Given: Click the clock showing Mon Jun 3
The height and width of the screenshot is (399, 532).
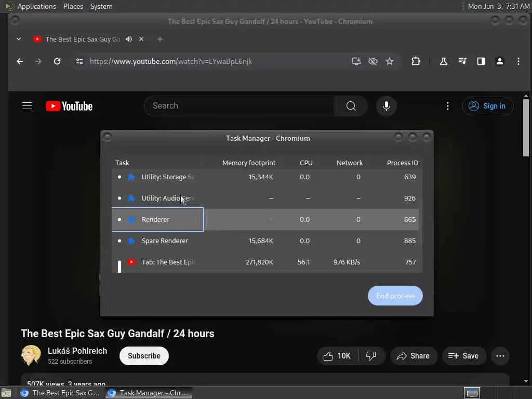Looking at the screenshot, I should pos(498,6).
